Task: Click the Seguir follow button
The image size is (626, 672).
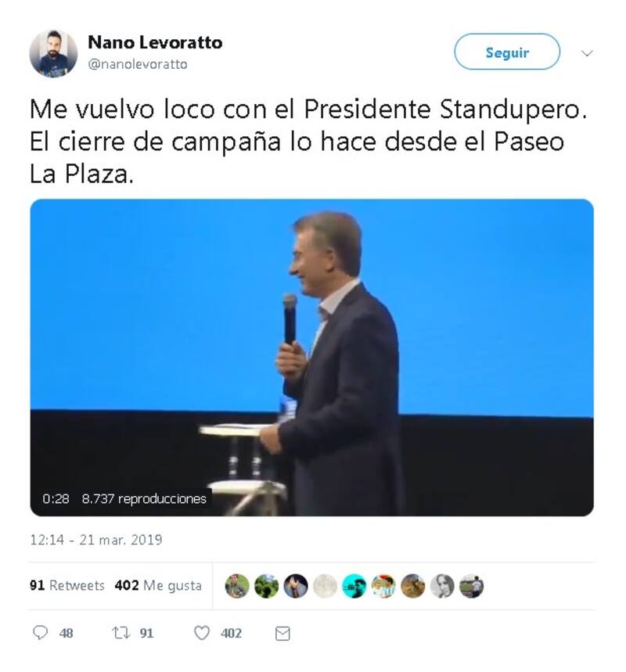Action: [507, 52]
